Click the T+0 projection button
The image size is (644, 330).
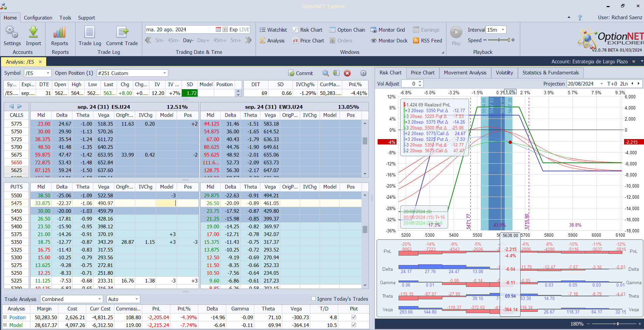point(612,84)
